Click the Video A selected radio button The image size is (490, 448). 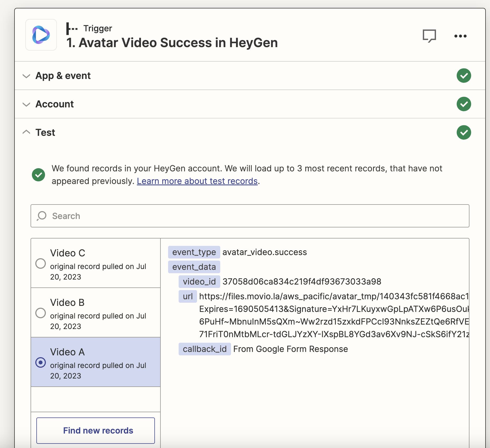(x=41, y=362)
